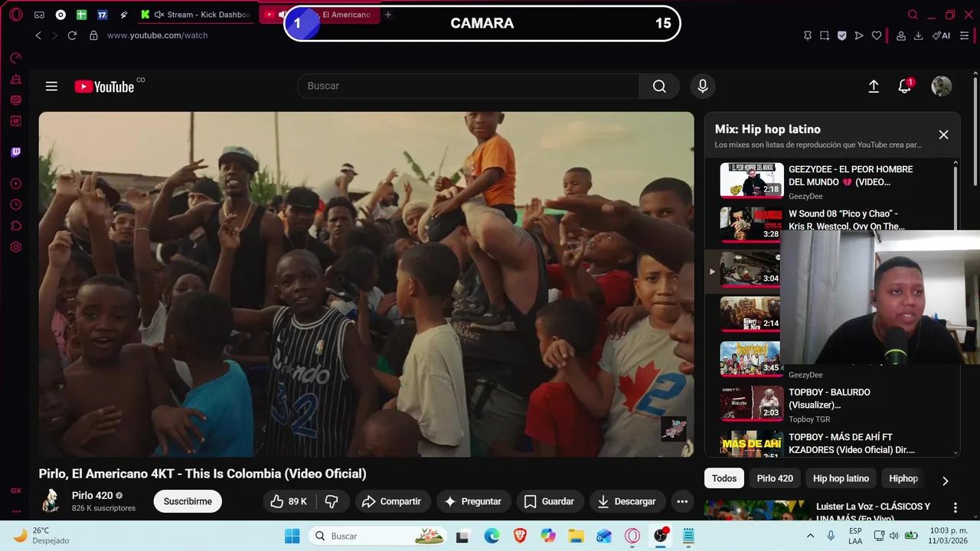Select the Todos filter chip

click(724, 478)
